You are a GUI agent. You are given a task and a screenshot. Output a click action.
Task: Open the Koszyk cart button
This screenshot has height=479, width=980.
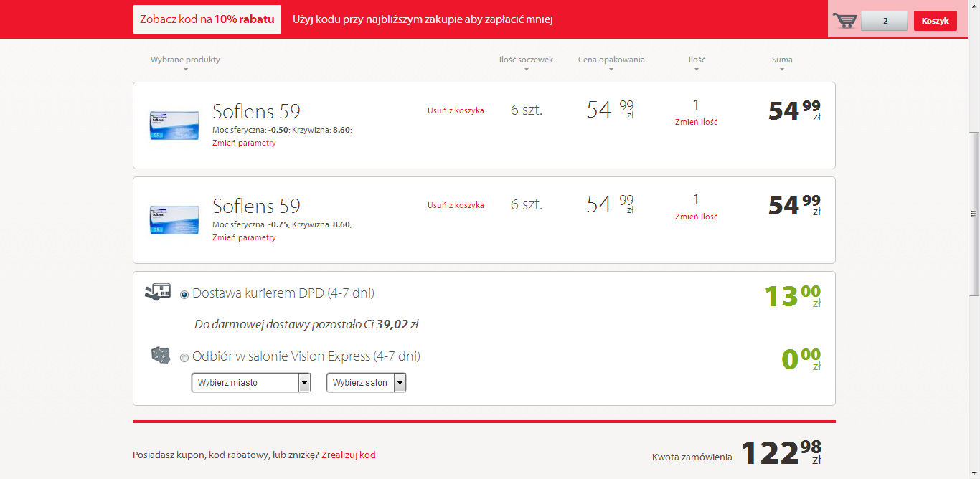tap(935, 21)
